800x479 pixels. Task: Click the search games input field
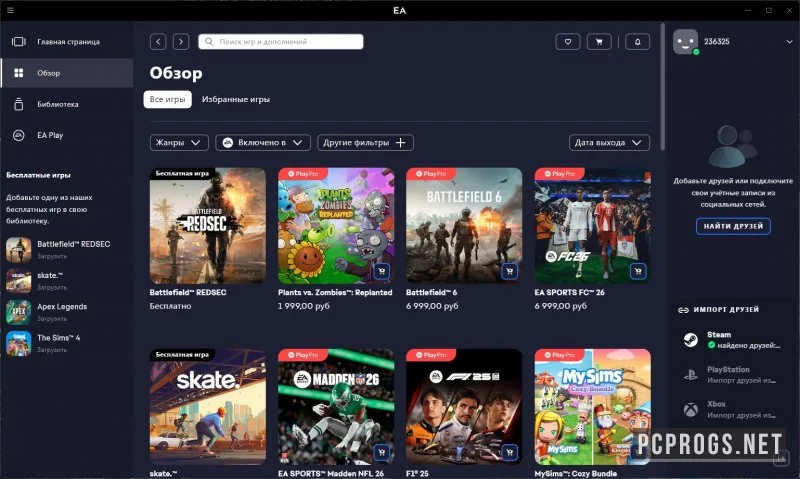pos(281,42)
